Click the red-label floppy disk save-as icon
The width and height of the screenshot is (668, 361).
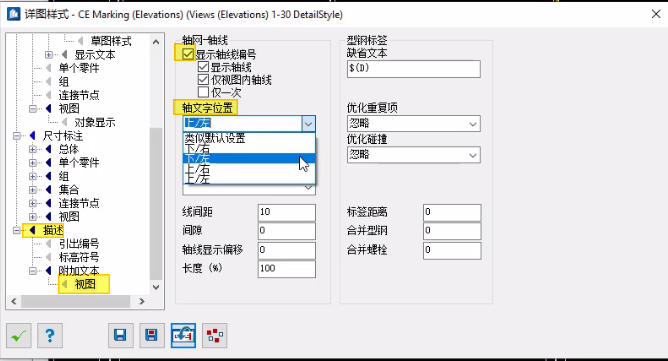152,335
